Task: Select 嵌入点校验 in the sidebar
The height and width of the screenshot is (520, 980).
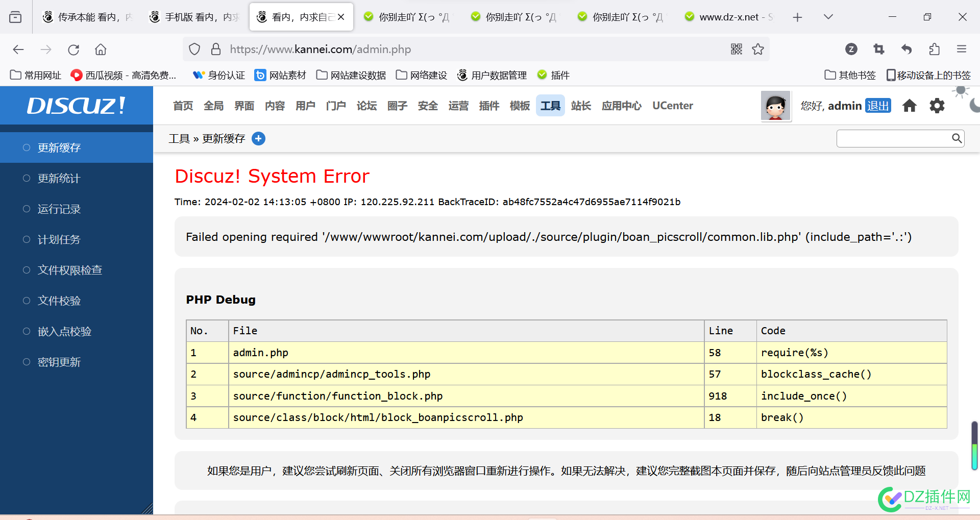Action: tap(77, 331)
